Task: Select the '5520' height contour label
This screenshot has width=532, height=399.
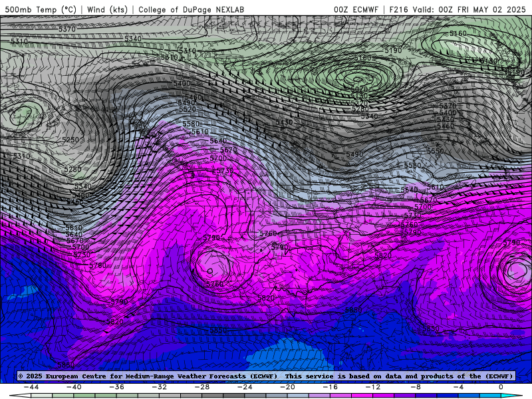Action: tap(188, 109)
